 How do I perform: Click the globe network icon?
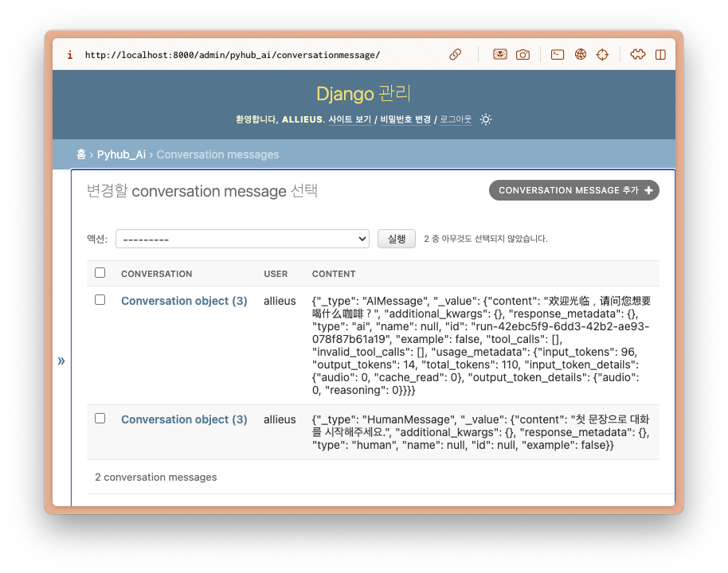coord(581,55)
